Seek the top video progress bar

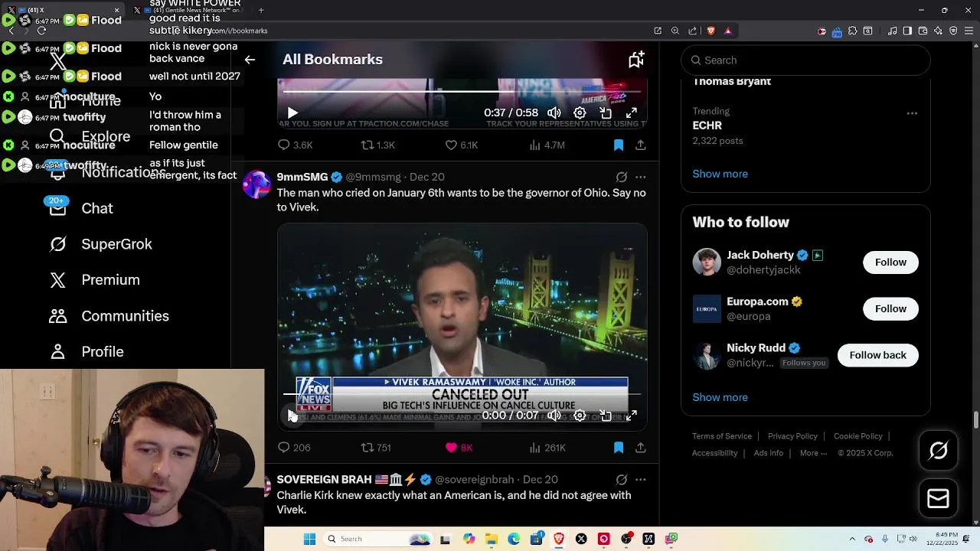coord(462,91)
